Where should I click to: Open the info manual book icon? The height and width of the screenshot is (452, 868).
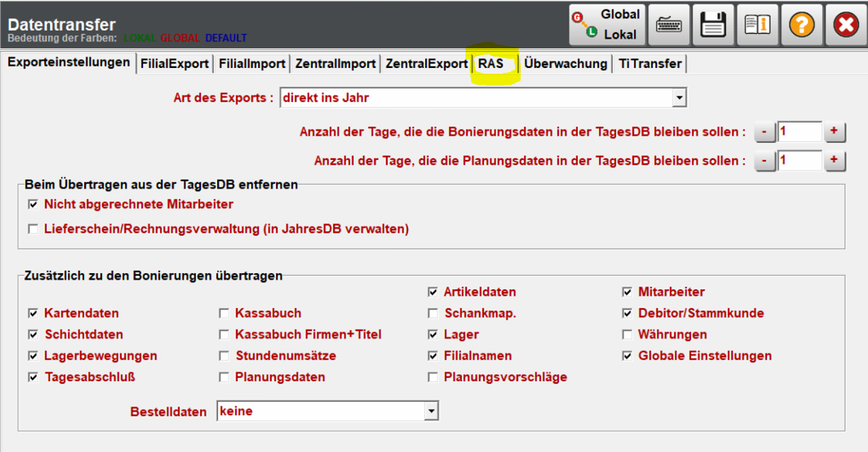coord(758,25)
